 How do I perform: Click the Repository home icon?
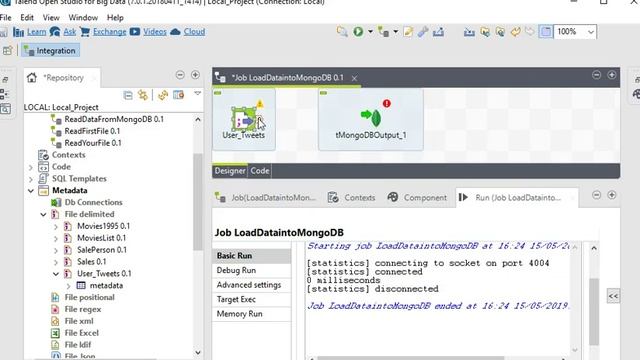32,78
